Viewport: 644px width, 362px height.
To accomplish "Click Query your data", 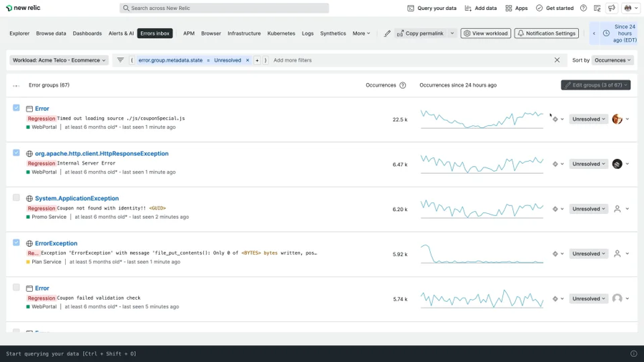I will click(431, 8).
